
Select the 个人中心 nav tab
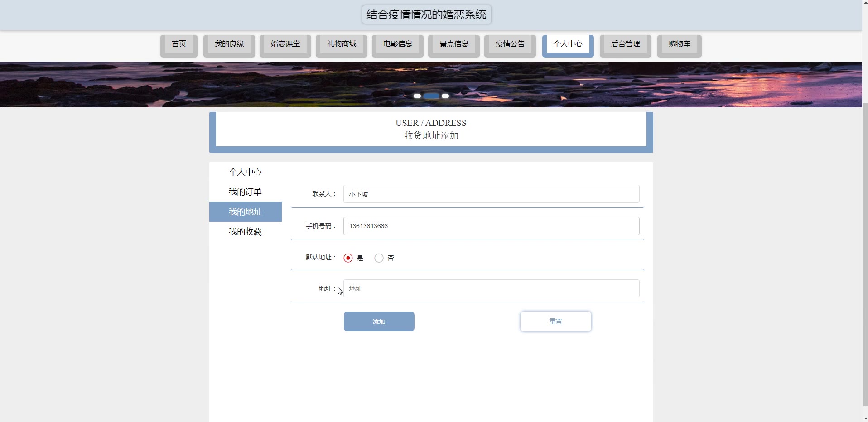pyautogui.click(x=568, y=46)
